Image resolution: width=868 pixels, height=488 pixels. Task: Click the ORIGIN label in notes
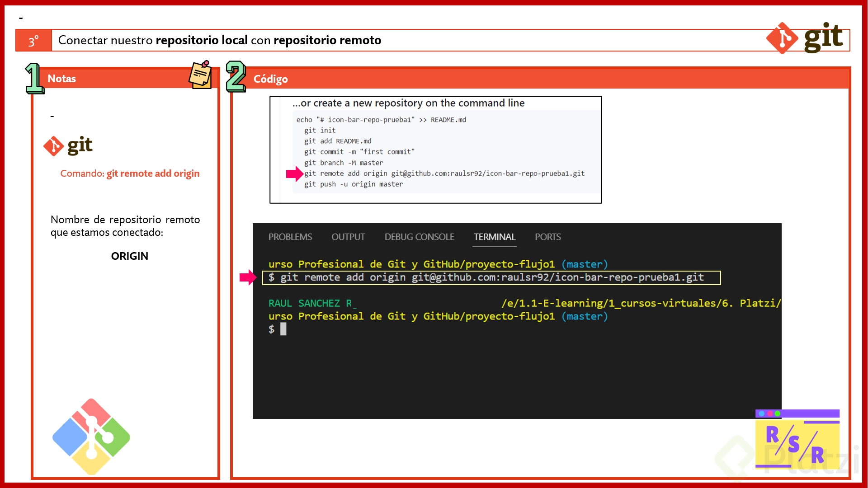[130, 256]
